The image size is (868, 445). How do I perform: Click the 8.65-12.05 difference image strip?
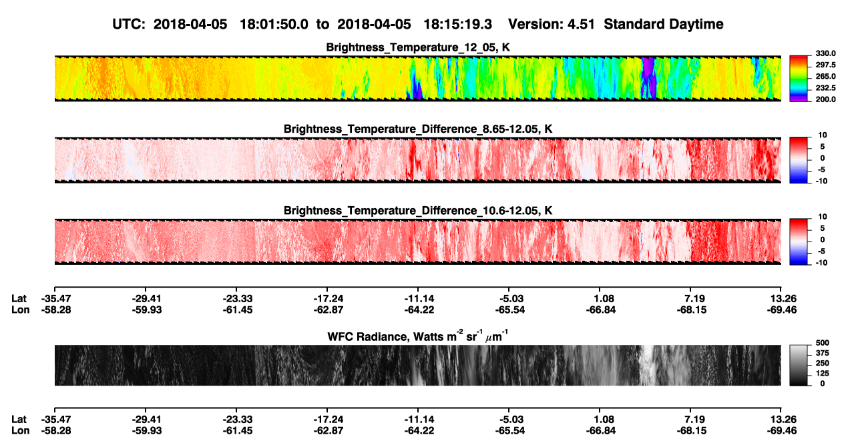(x=418, y=160)
